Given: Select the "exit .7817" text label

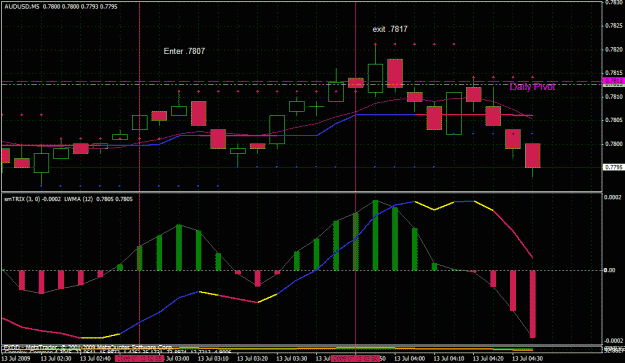Looking at the screenshot, I should [390, 29].
